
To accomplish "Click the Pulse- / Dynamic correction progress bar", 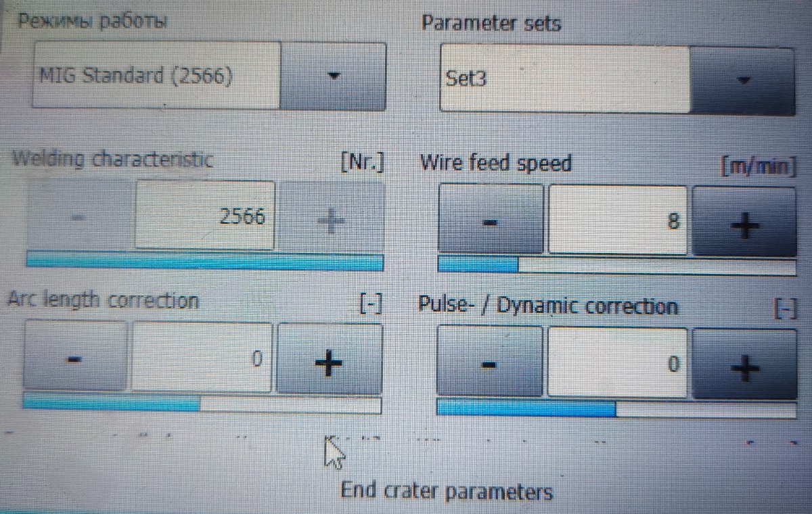I will pos(616,409).
